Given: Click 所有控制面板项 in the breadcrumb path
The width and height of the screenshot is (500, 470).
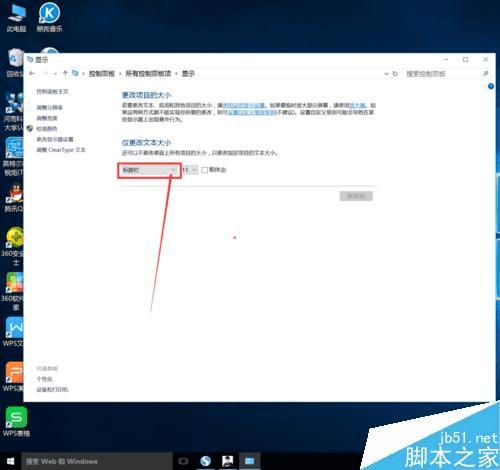Looking at the screenshot, I should tap(148, 74).
